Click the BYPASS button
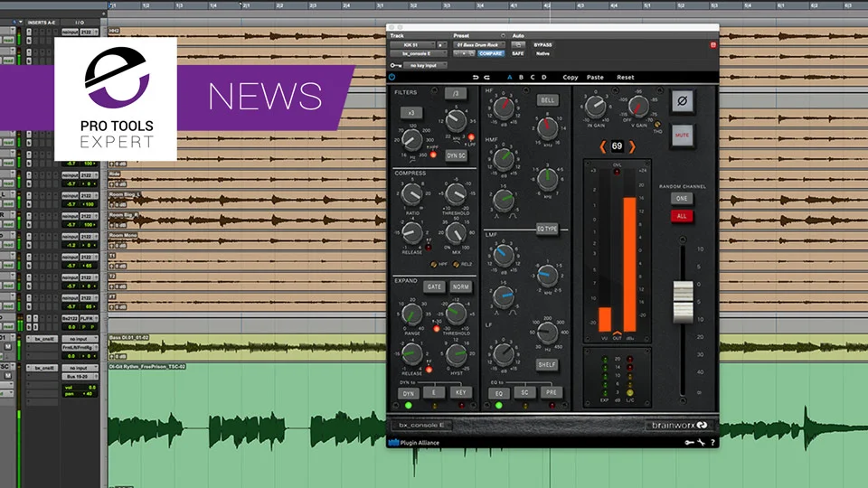This screenshot has width=868, height=488. click(x=542, y=45)
